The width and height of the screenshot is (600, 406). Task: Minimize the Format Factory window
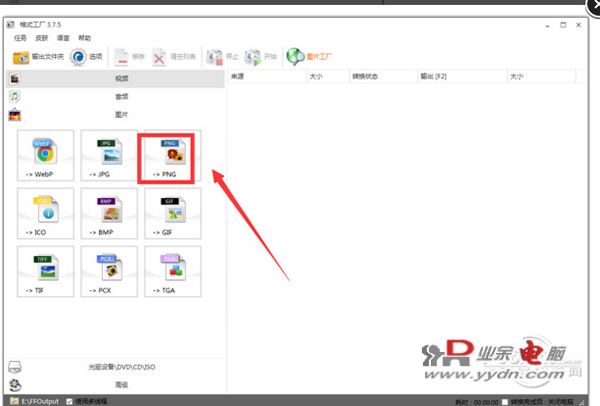click(x=548, y=25)
